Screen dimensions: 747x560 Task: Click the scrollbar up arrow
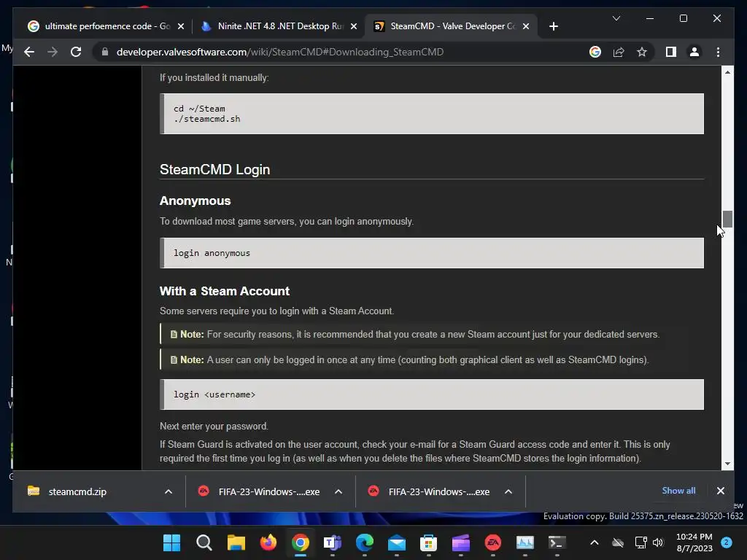point(727,72)
